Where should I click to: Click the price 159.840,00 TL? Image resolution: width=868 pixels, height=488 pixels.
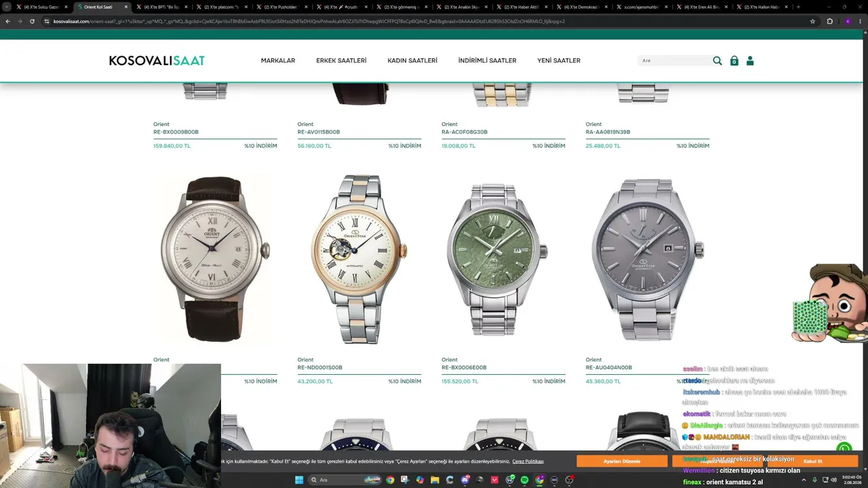[x=172, y=146]
